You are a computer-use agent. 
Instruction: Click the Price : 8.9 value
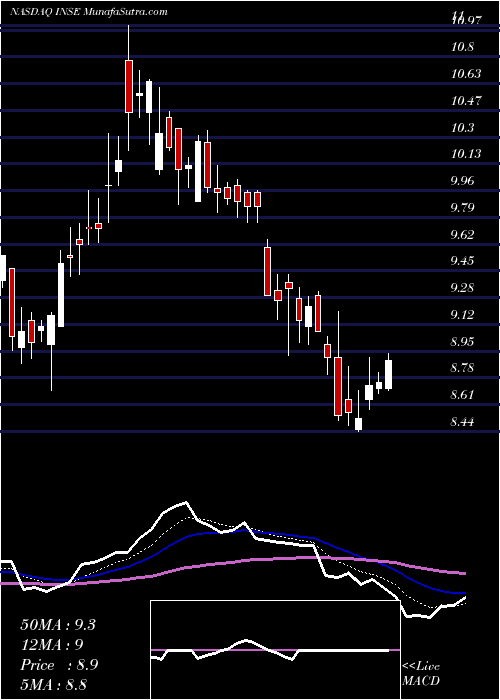[59, 665]
